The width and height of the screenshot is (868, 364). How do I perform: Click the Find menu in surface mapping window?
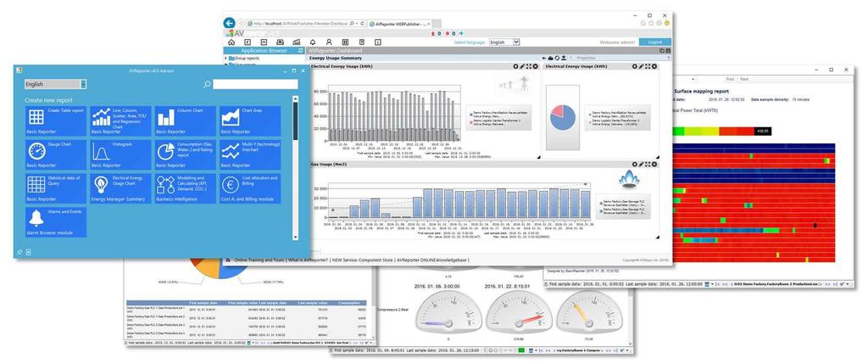[730, 79]
